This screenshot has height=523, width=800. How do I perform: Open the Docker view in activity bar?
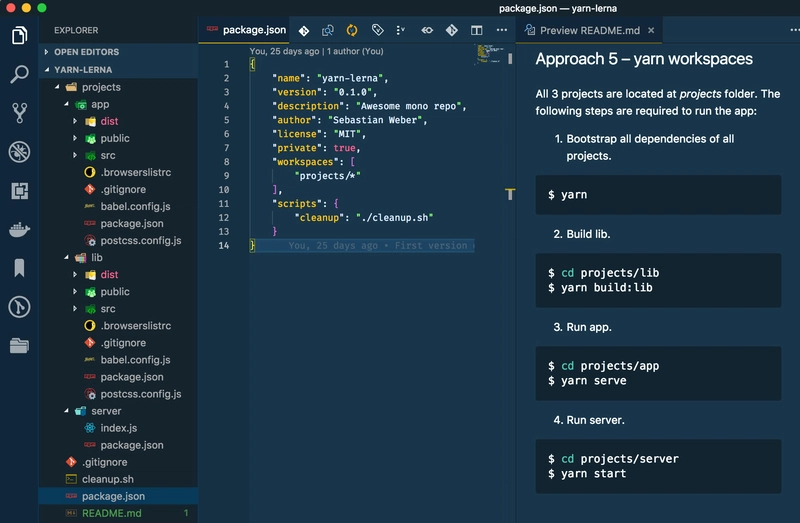click(19, 229)
